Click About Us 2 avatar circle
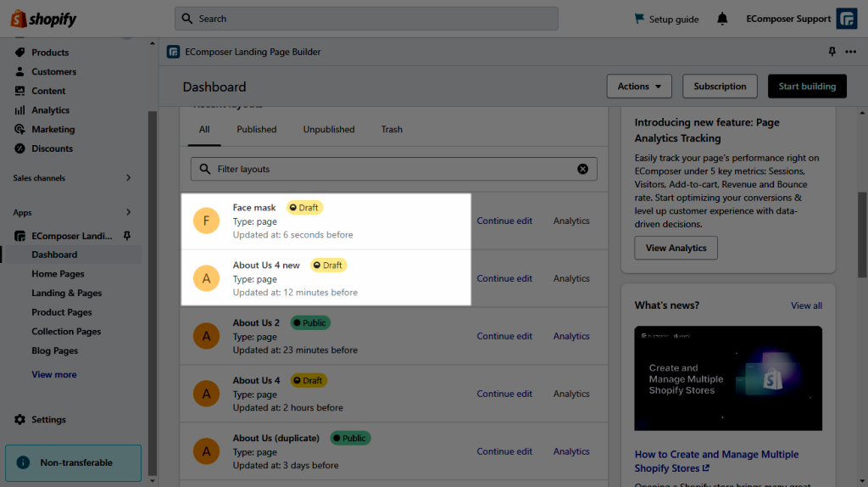The image size is (868, 487). pyautogui.click(x=207, y=336)
